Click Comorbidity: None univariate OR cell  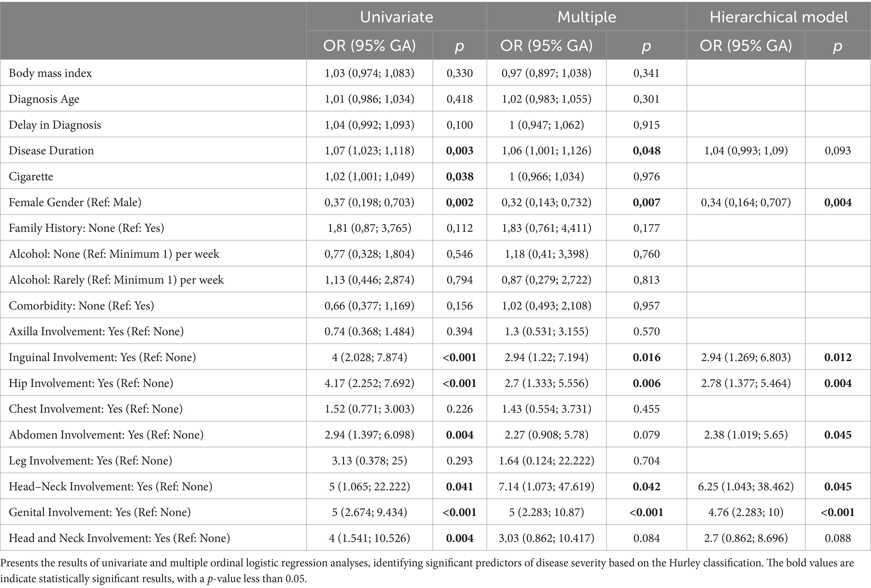(369, 306)
